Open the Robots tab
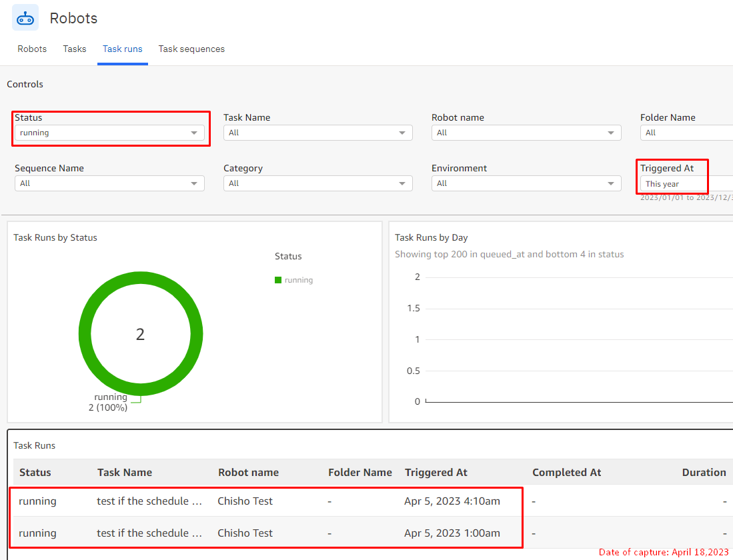This screenshot has width=733, height=560. coord(32,49)
